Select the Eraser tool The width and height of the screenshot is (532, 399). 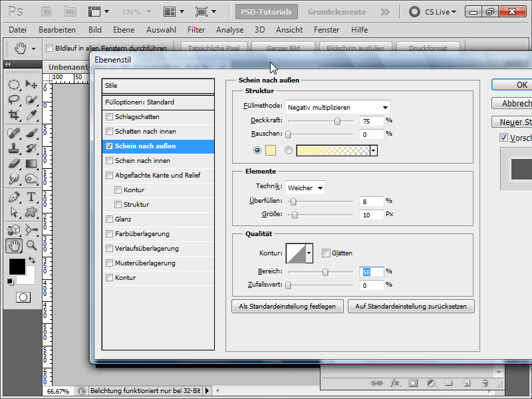point(13,164)
